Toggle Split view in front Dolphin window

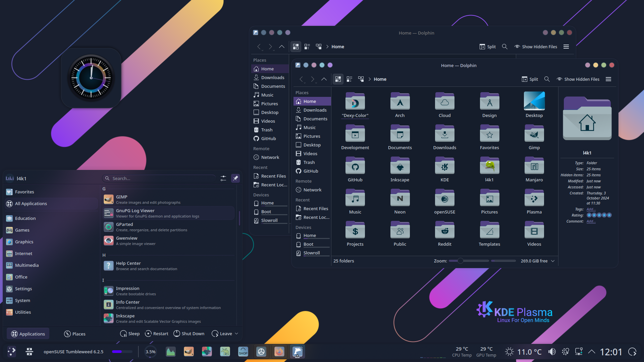(x=530, y=79)
